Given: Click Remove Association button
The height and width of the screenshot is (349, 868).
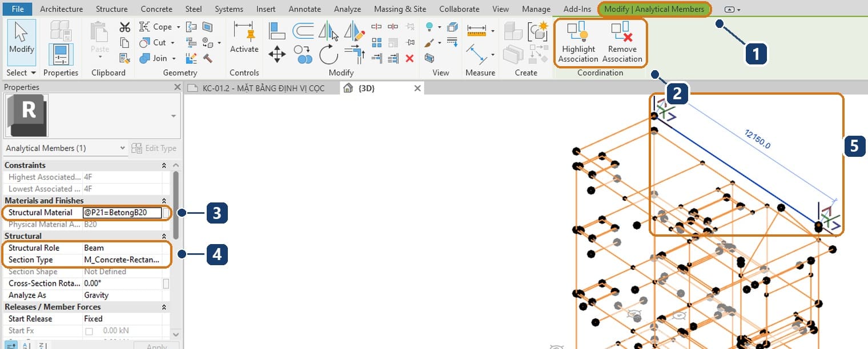Looking at the screenshot, I should coord(622,42).
